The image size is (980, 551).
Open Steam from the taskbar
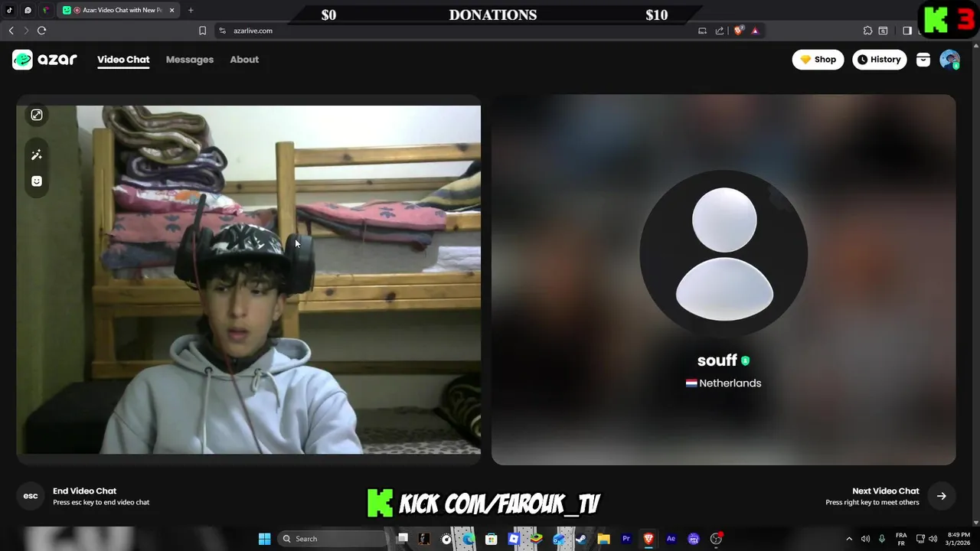(x=581, y=539)
